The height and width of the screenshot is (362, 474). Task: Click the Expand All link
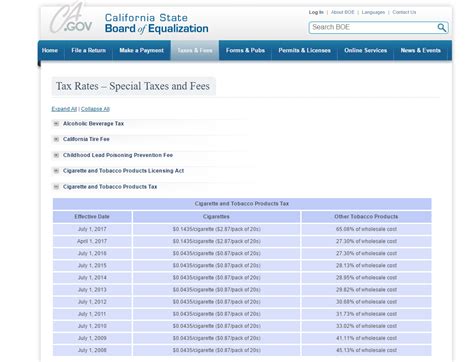64,109
